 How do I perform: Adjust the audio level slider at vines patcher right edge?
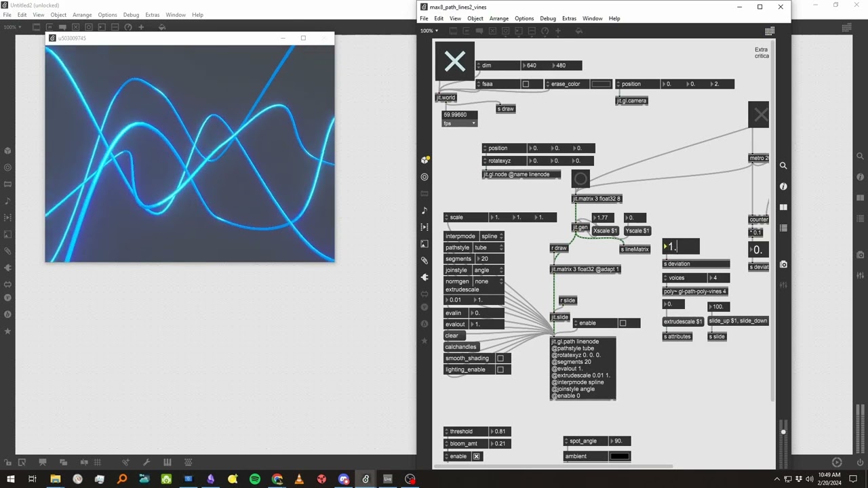[x=783, y=431]
